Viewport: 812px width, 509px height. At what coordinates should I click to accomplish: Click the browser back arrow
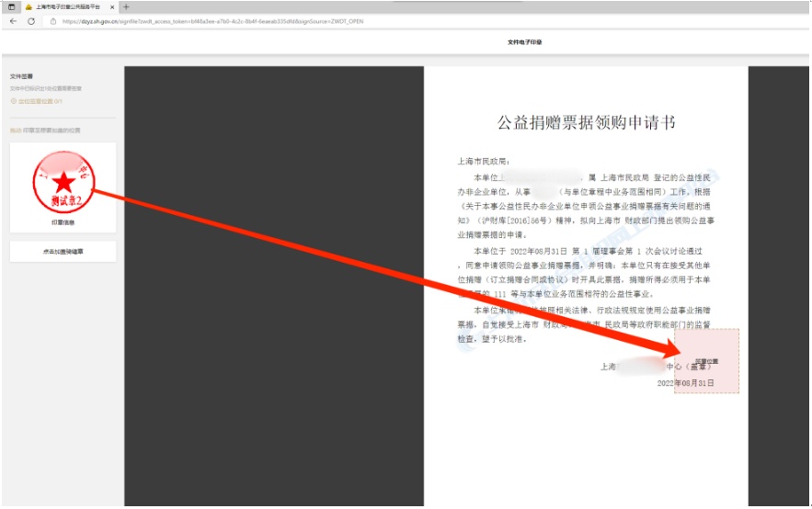(x=13, y=20)
